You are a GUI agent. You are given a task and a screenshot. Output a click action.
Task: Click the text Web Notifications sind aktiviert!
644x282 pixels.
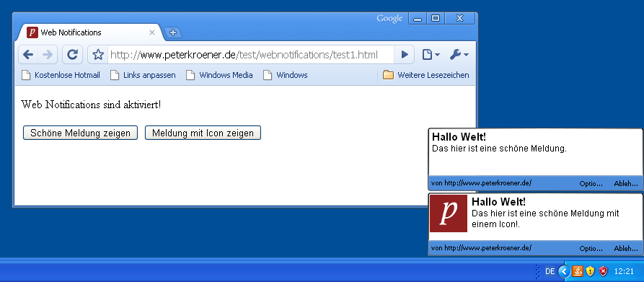click(91, 105)
